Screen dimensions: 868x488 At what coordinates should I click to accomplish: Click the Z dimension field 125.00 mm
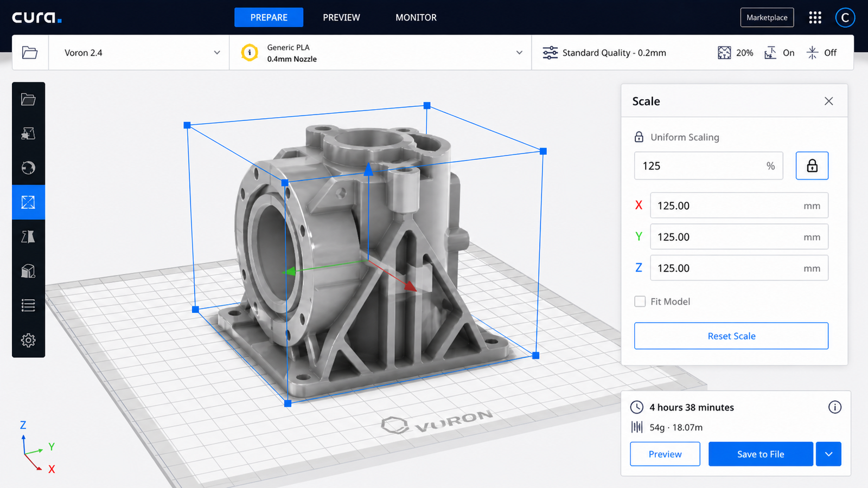pos(739,268)
